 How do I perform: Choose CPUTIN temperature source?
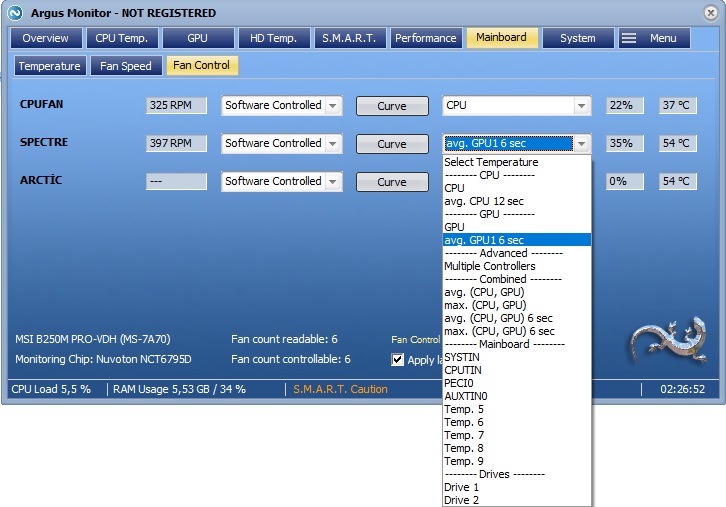517,370
